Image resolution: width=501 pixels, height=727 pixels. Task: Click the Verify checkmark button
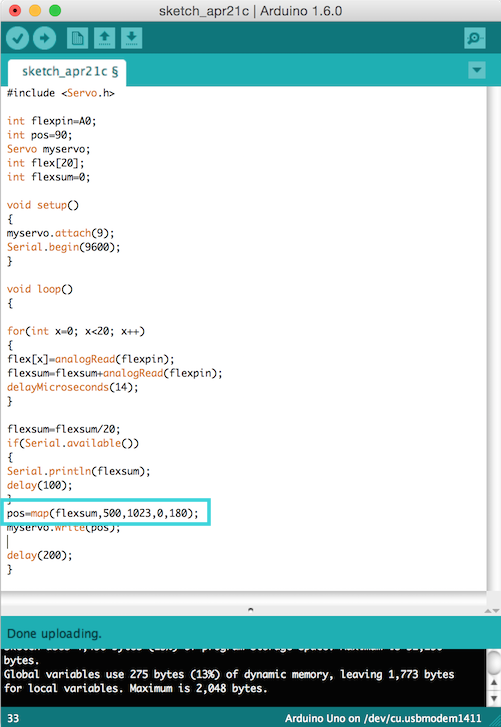(18, 38)
